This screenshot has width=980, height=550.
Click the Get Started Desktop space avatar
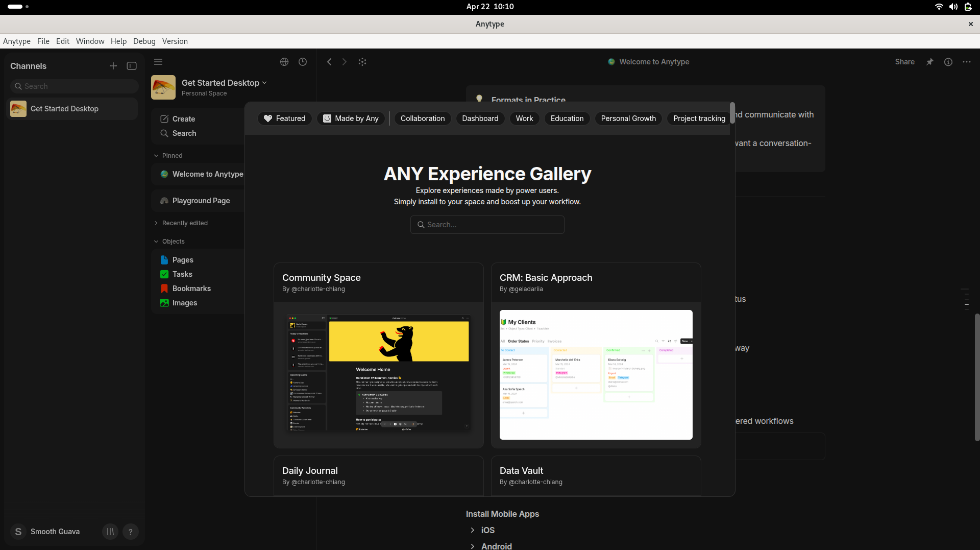click(x=163, y=87)
